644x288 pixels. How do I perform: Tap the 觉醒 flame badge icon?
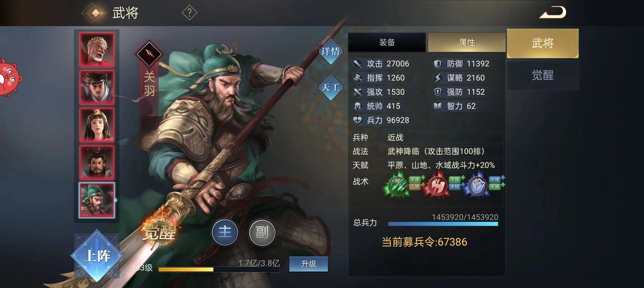[x=160, y=231]
